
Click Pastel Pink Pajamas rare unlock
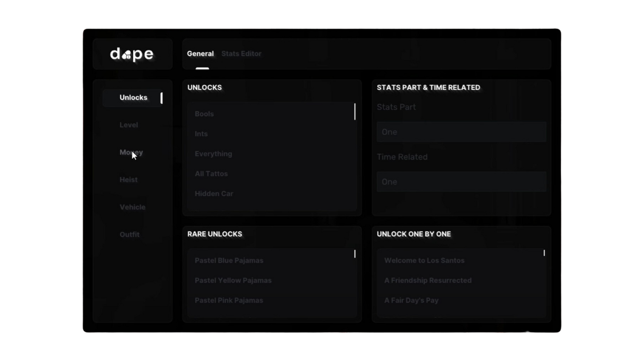coord(229,300)
